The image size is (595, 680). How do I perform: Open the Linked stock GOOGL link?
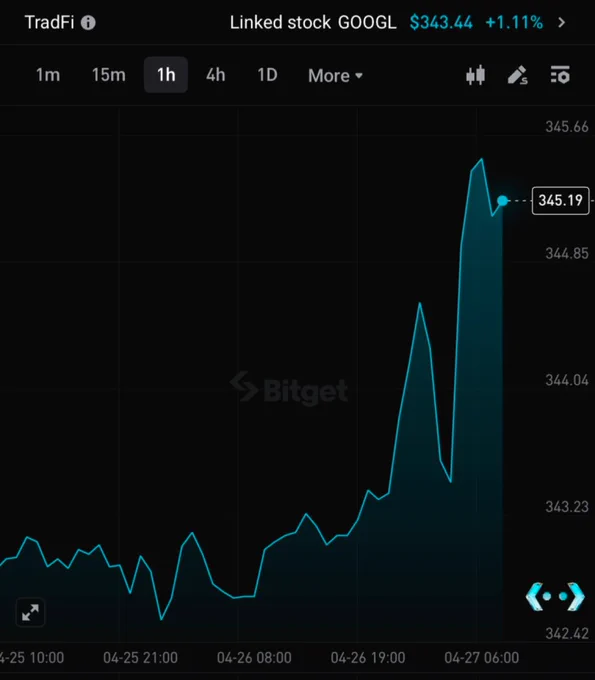[x=313, y=23]
